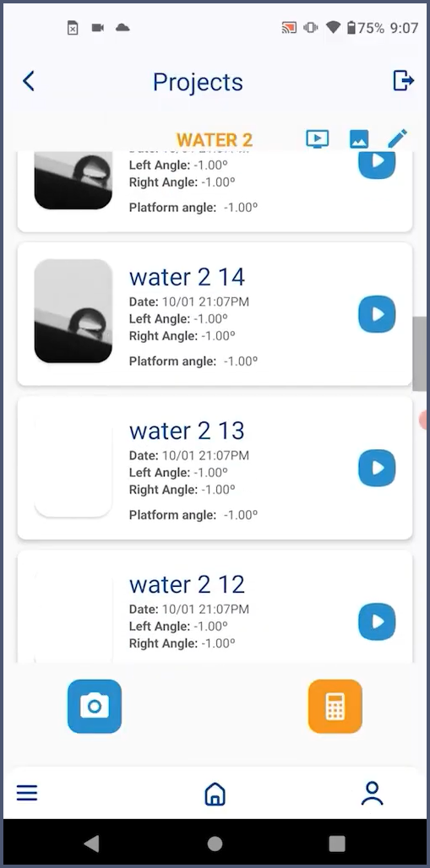Play the partially hidden top recording
430x868 pixels.
tap(377, 164)
